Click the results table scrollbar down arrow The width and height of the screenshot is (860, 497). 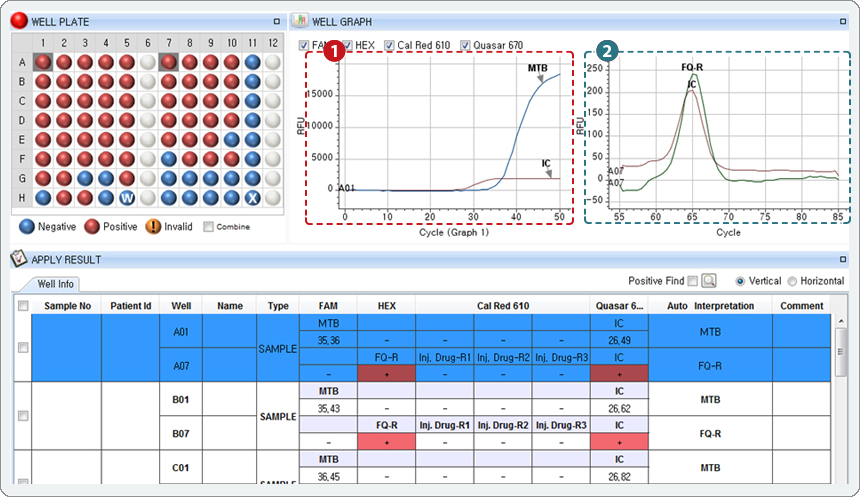840,478
